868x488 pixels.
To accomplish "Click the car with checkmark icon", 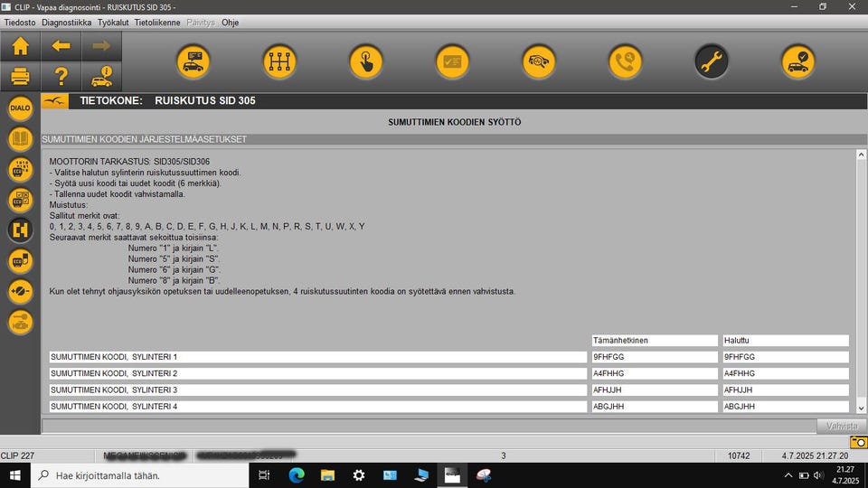I will 797,61.
